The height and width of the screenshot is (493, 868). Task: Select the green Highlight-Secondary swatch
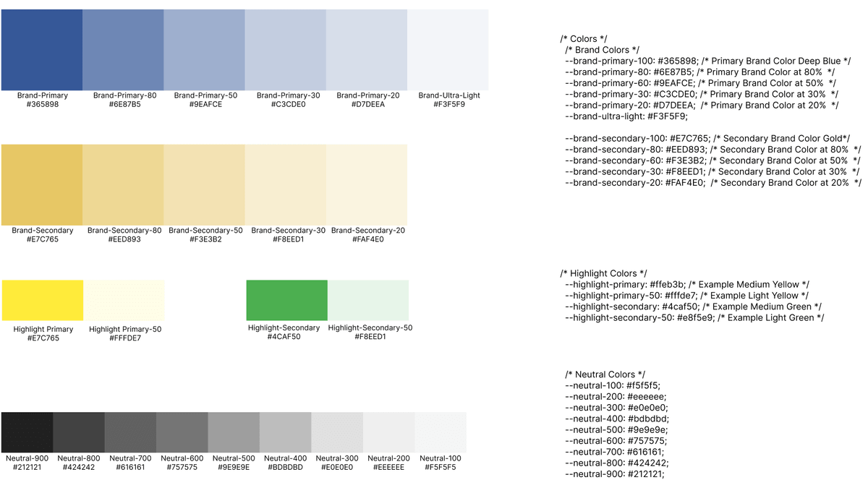(x=287, y=301)
